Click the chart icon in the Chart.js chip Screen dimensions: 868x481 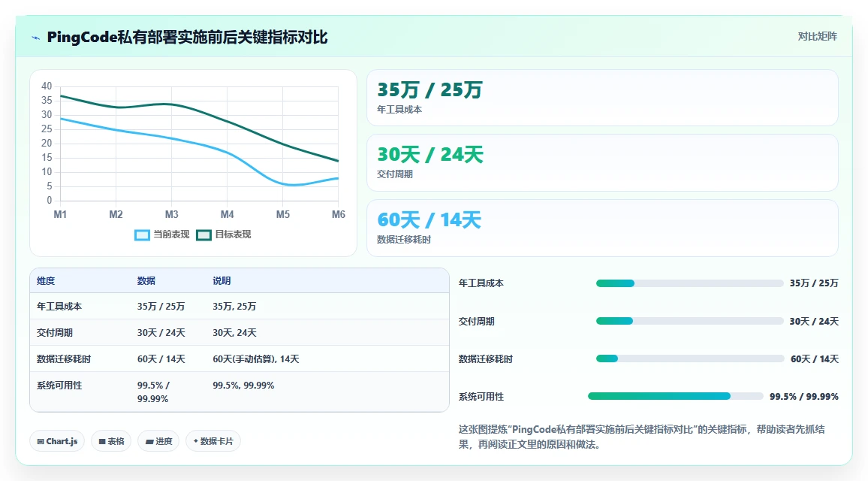(x=41, y=442)
